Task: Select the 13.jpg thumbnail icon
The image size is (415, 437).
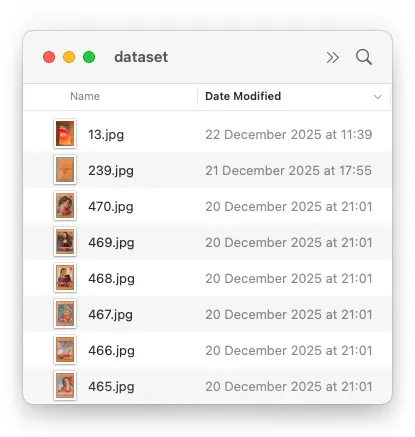Action: [x=65, y=134]
